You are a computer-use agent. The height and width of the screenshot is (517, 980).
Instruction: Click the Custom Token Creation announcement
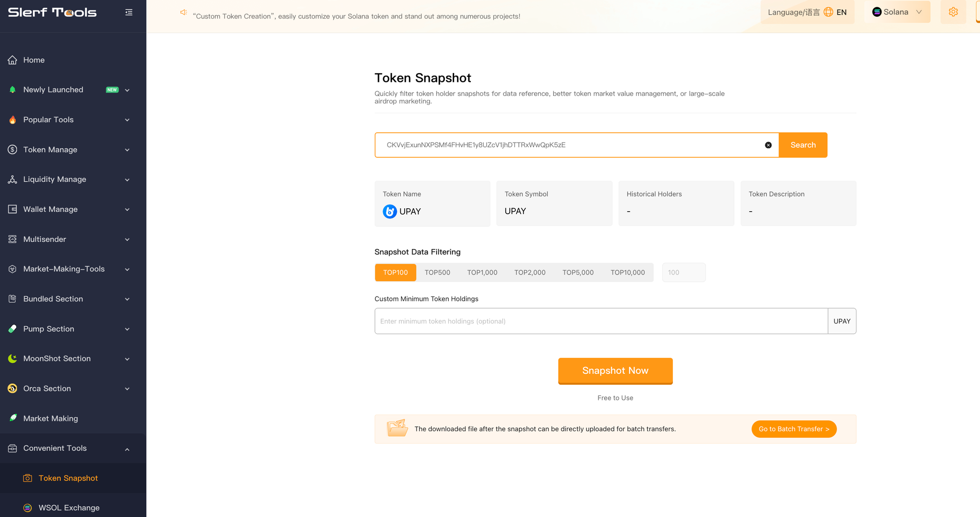click(357, 16)
